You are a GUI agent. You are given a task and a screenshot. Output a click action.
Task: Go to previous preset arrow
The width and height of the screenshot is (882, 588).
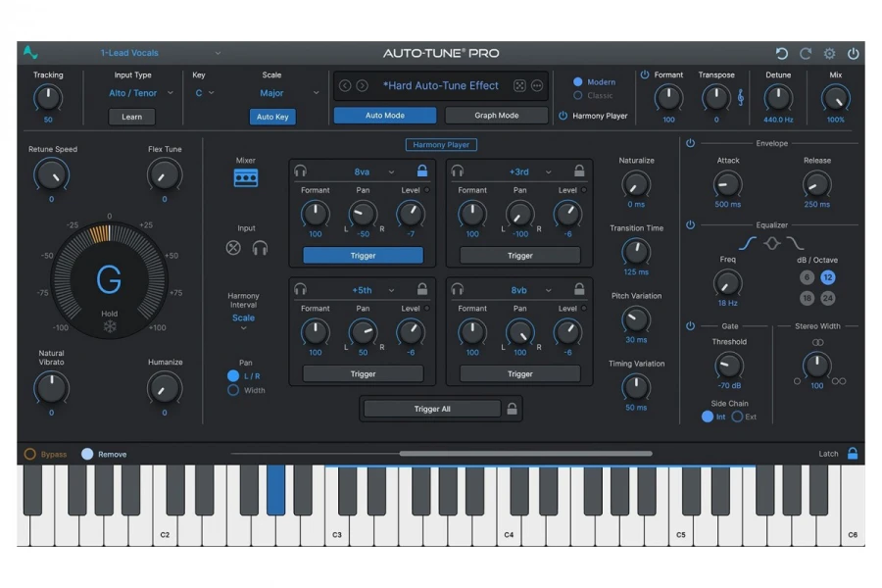point(345,85)
